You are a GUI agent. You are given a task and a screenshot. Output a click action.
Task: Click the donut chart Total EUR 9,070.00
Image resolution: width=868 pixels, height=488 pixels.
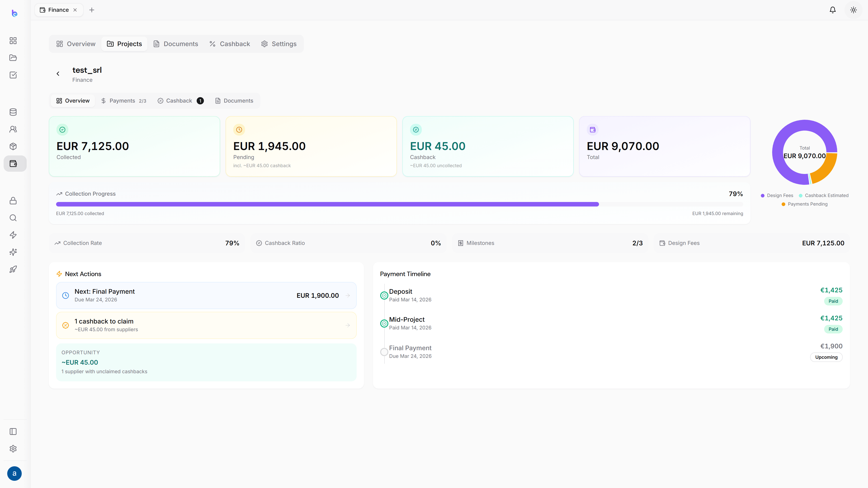click(x=805, y=152)
